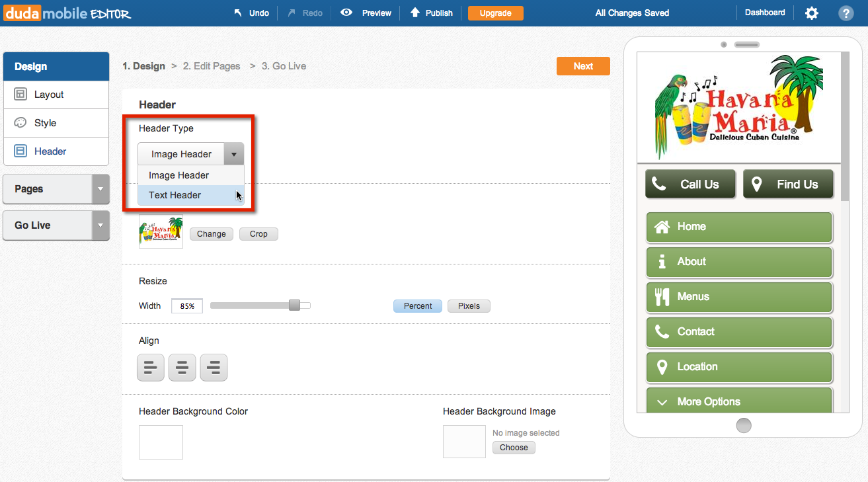
Task: Open settings with the gear icon
Action: click(812, 13)
